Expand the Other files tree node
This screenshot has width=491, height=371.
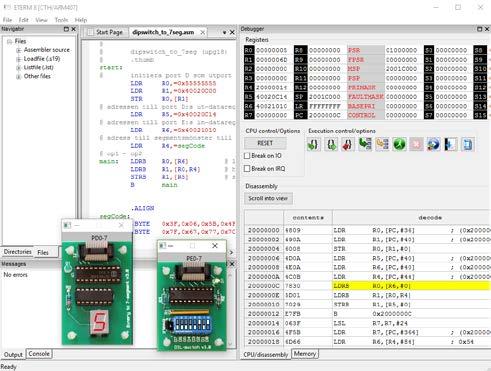19,76
